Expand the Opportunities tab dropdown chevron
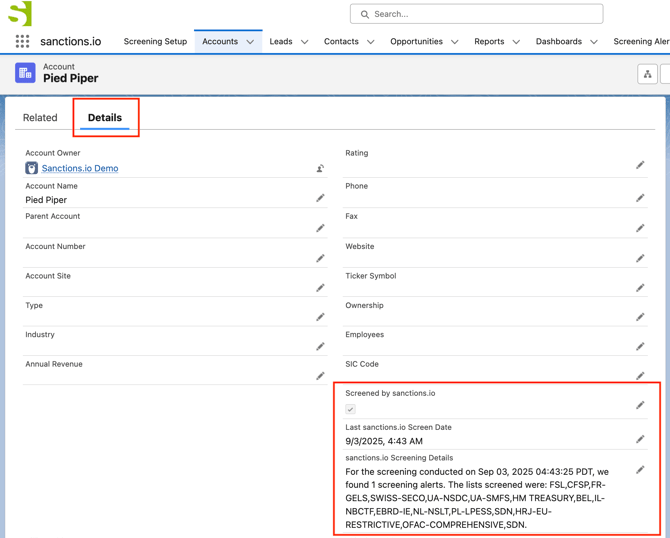 455,41
